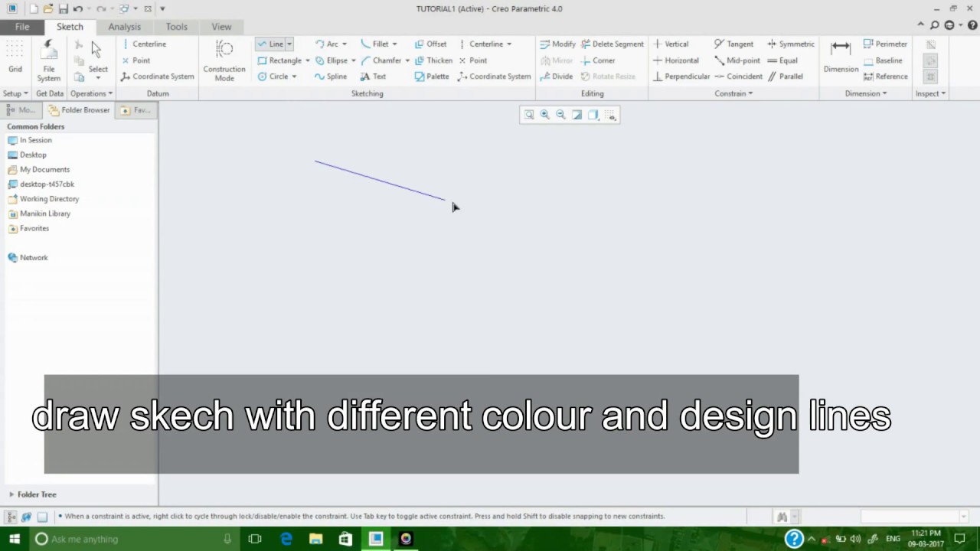Apply the Tangent constraint
Viewport: 980px width, 551px height.
733,44
